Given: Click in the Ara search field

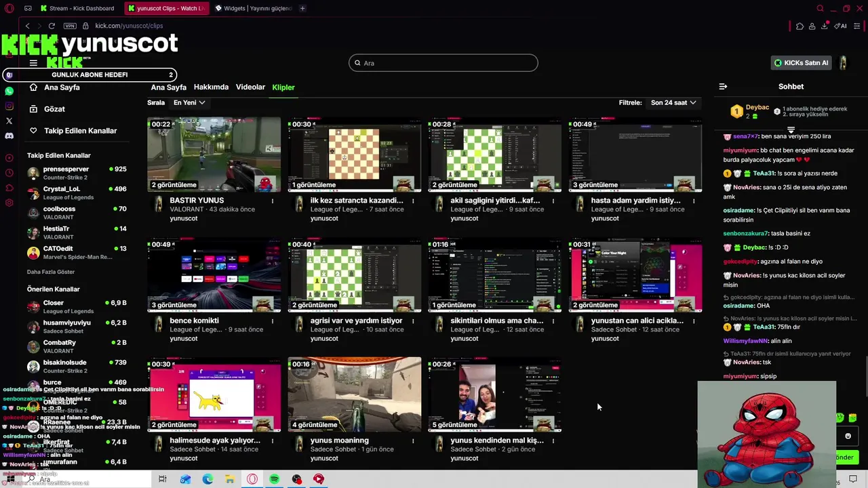Looking at the screenshot, I should coord(443,63).
